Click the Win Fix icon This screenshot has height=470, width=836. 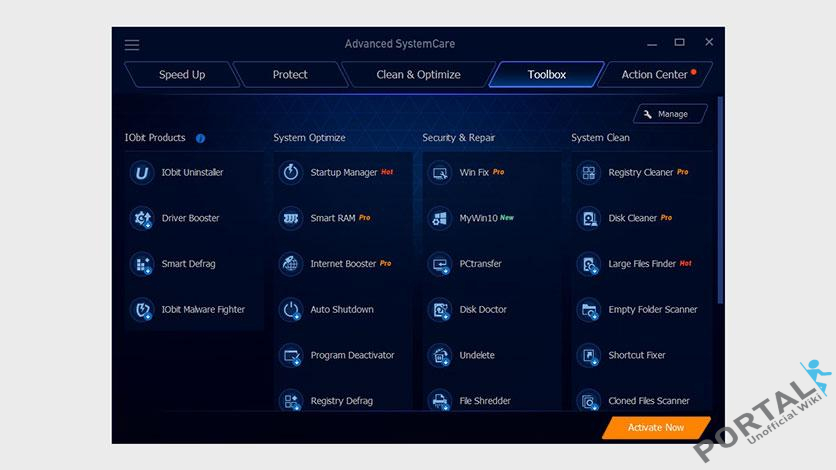pos(440,173)
